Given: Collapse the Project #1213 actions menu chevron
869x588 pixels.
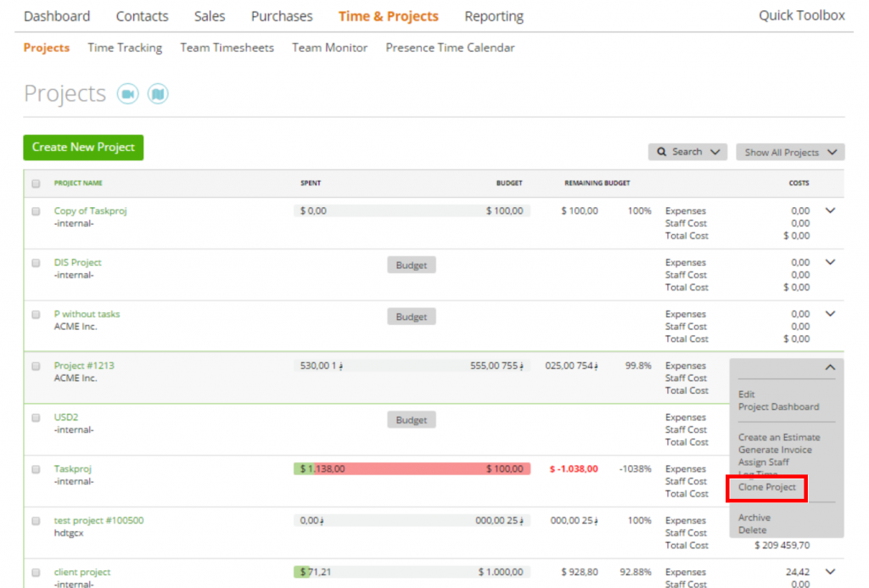Looking at the screenshot, I should pyautogui.click(x=830, y=367).
